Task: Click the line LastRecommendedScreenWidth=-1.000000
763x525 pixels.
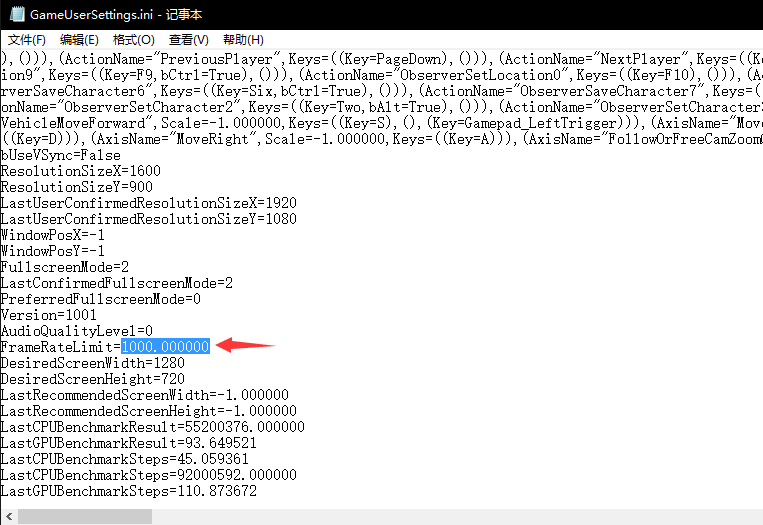Action: click(x=145, y=395)
